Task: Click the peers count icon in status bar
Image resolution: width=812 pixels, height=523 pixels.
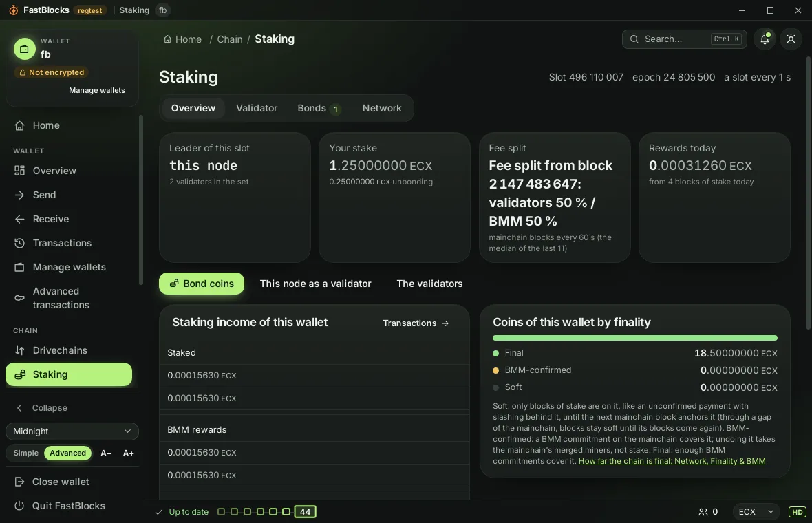Action: [x=703, y=512]
